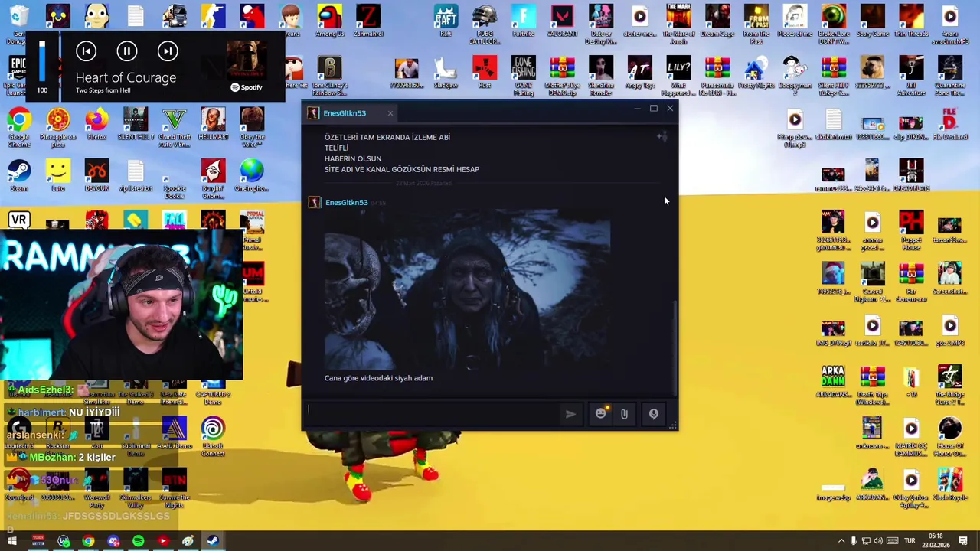Open the Raft game desktop icon
The height and width of the screenshot is (551, 980).
point(446,21)
